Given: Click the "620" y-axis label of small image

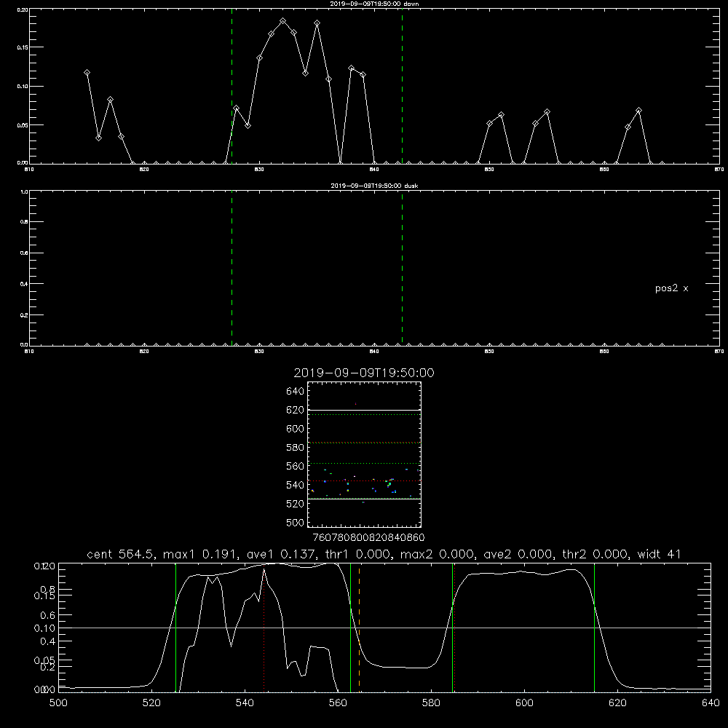Looking at the screenshot, I should click(x=296, y=410).
